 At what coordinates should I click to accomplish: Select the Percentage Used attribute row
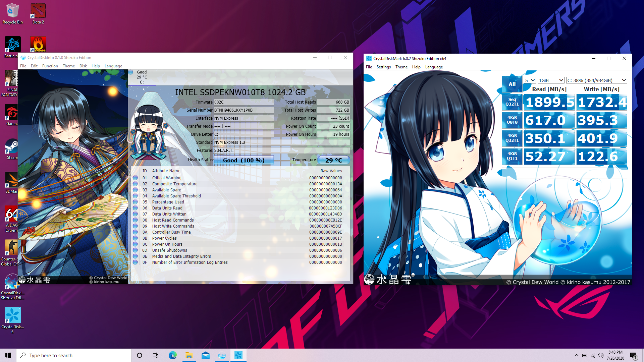[x=238, y=202]
